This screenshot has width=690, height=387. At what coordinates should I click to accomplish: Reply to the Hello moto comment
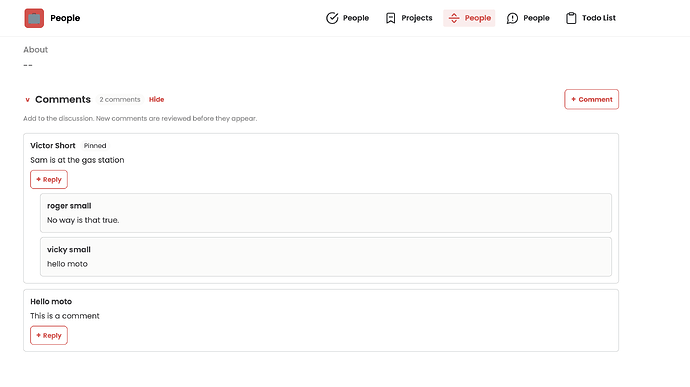point(49,335)
